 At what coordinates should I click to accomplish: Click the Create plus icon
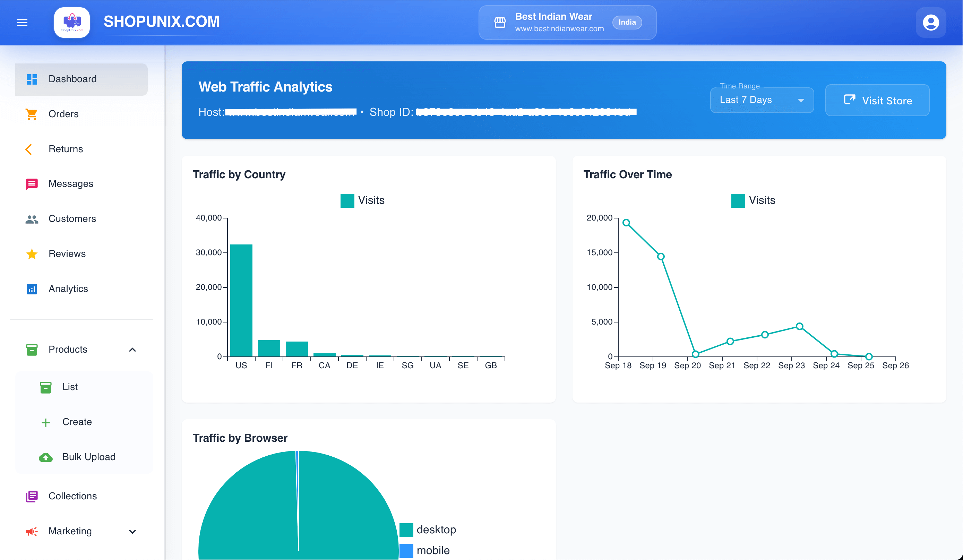(x=45, y=422)
